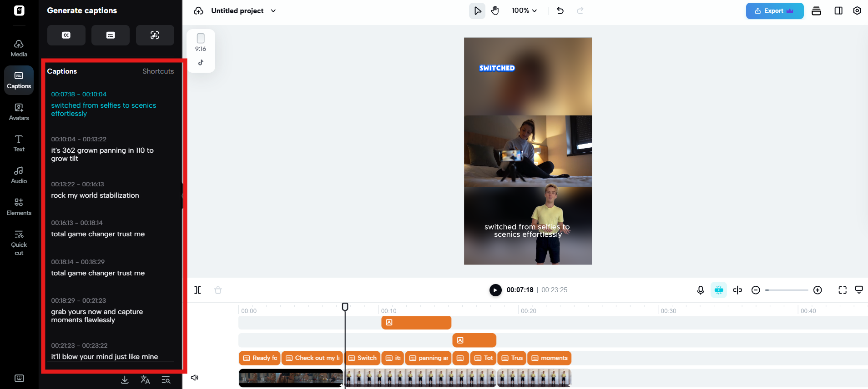Select the first video clip thumbnail in timeline

[291, 378]
